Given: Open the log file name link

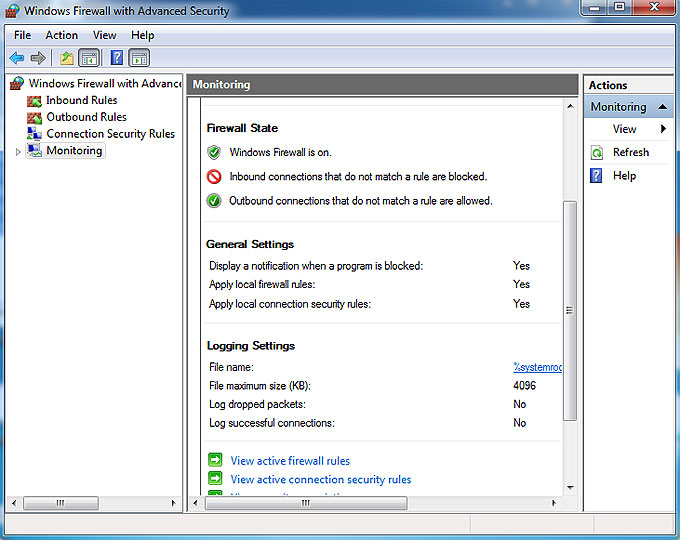Looking at the screenshot, I should click(x=538, y=367).
